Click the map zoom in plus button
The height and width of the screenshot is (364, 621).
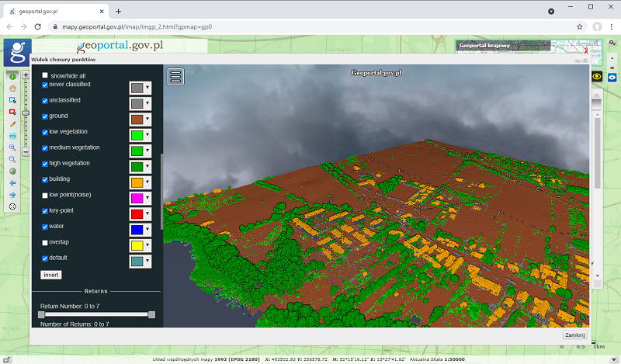(x=26, y=75)
